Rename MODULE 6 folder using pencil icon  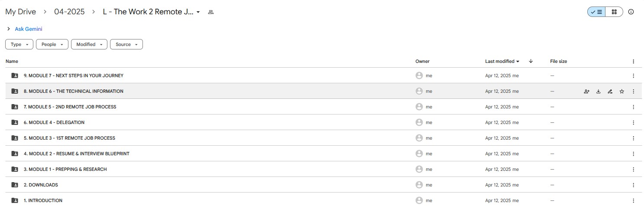pos(610,92)
